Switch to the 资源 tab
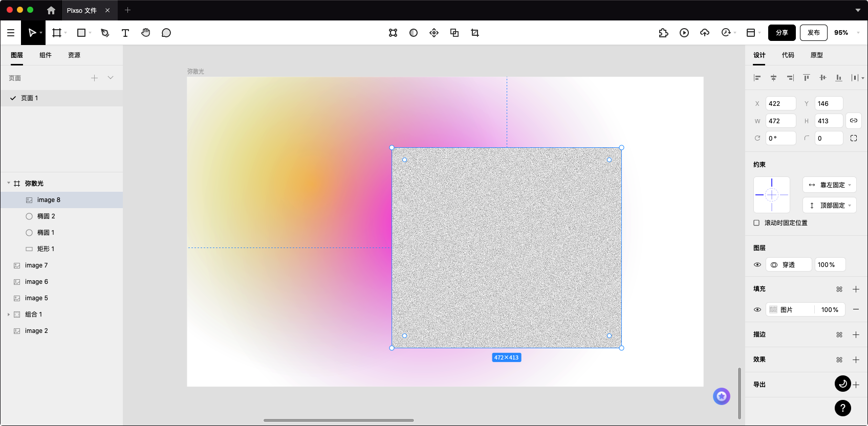Screen dimensions: 868x426 coord(74,55)
